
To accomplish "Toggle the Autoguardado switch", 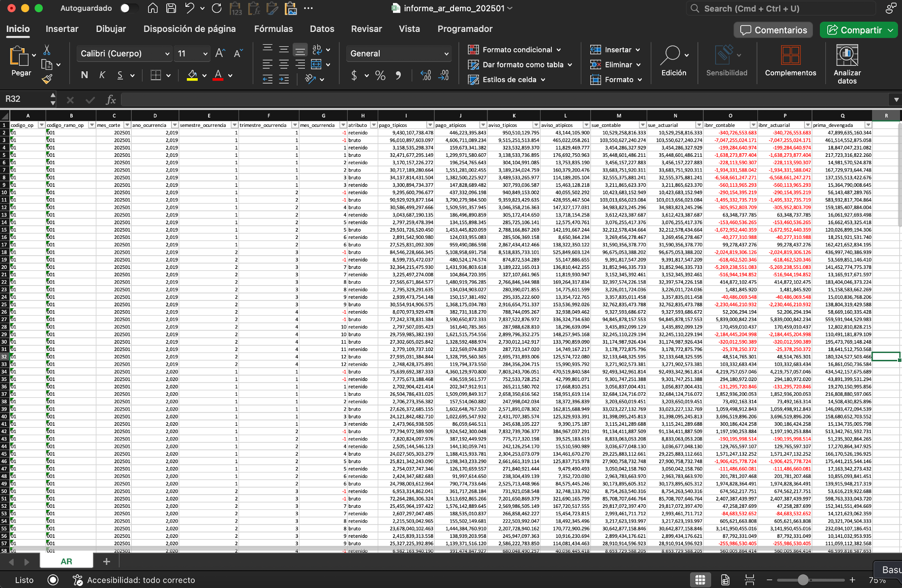I will tap(129, 8).
